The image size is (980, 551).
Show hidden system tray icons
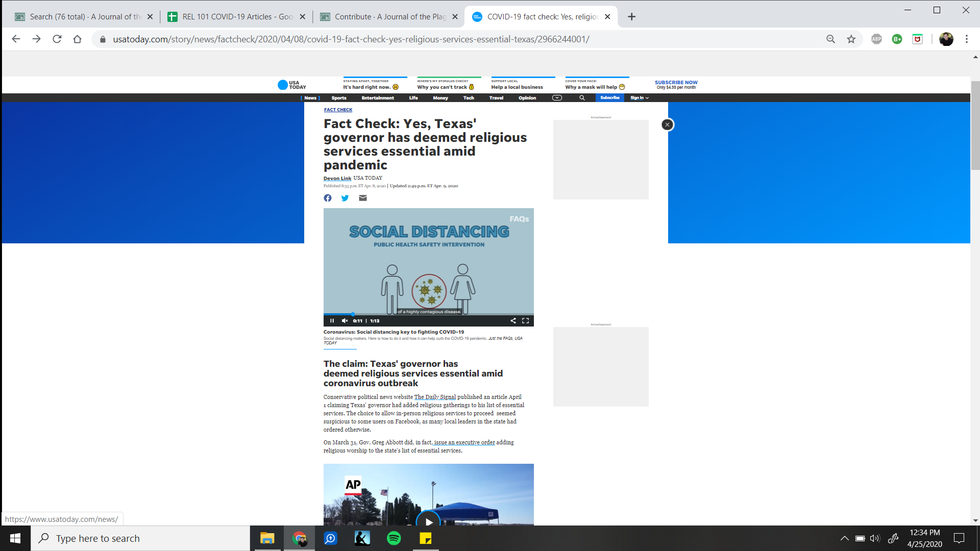pyautogui.click(x=844, y=538)
